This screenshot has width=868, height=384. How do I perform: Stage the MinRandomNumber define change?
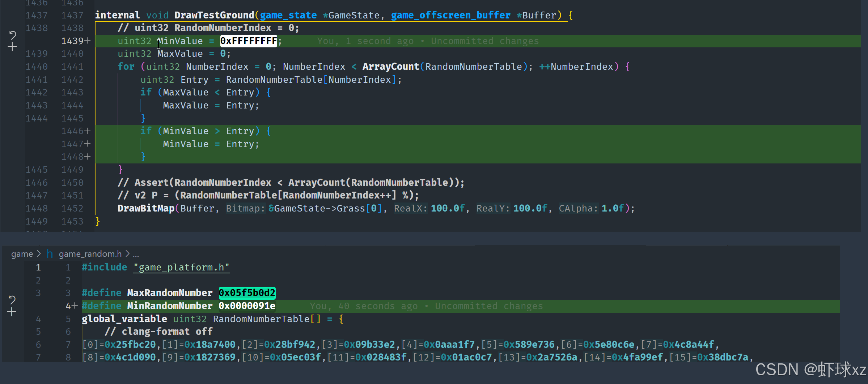[x=12, y=312]
